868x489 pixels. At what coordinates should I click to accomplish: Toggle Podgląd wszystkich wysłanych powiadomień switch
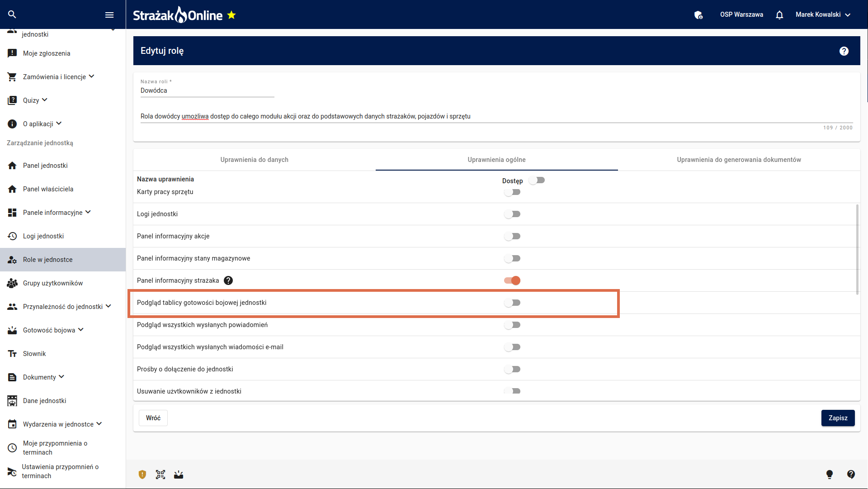[x=512, y=325]
